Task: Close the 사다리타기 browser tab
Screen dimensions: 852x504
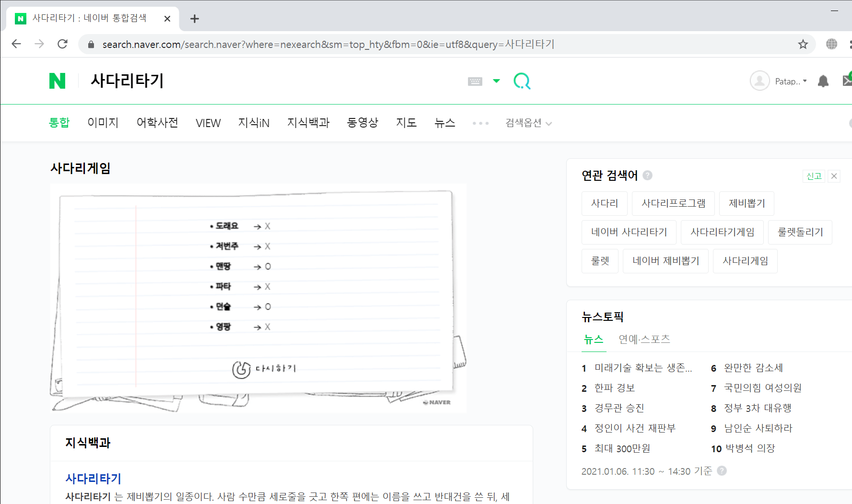Action: pos(167,19)
